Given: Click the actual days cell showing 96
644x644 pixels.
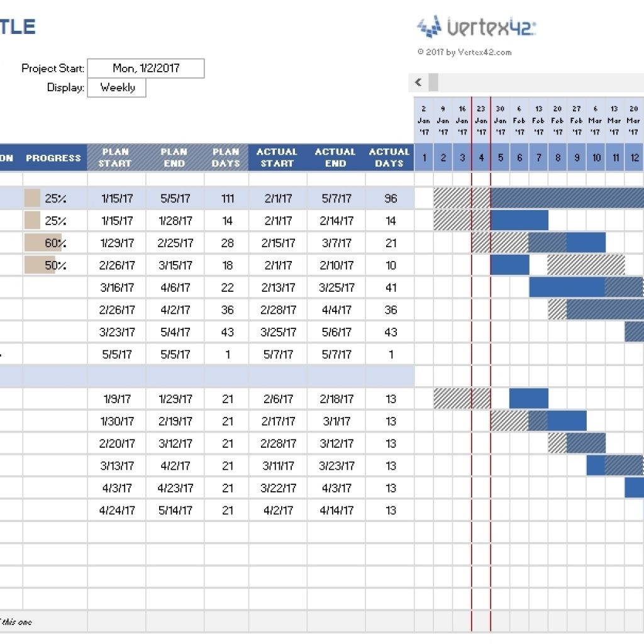Looking at the screenshot, I should coord(391,199).
